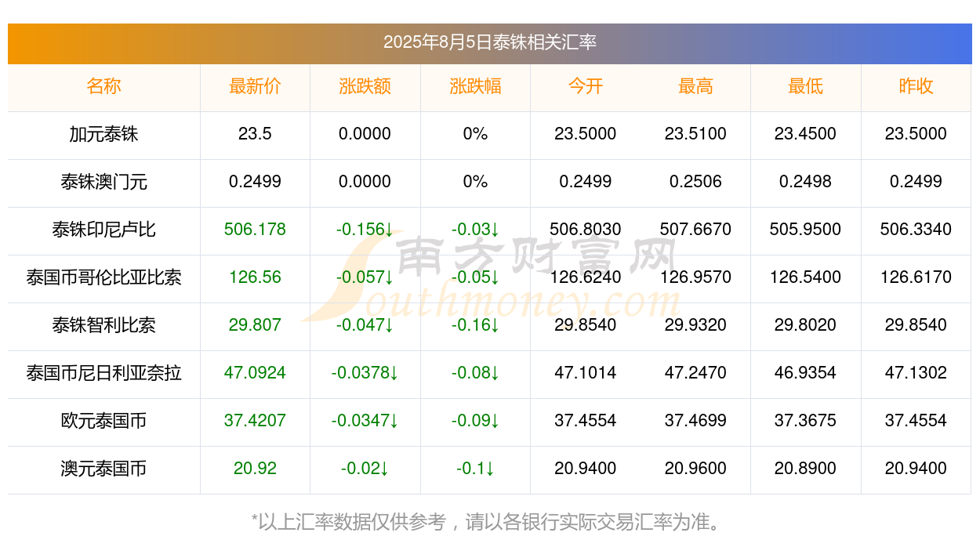This screenshot has width=980, height=547.
Task: Click the 最低 column header
Action: point(806,86)
